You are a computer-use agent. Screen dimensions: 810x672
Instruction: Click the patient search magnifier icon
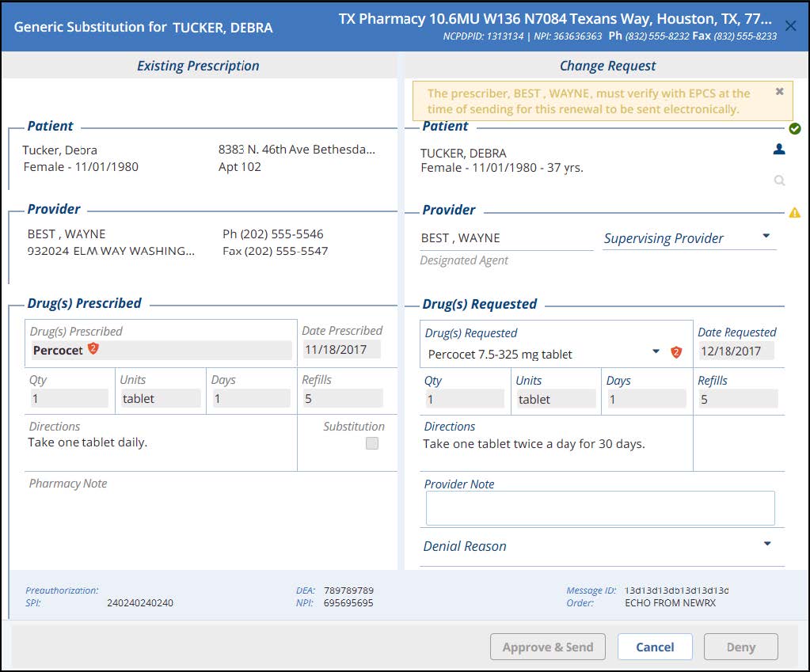779,180
